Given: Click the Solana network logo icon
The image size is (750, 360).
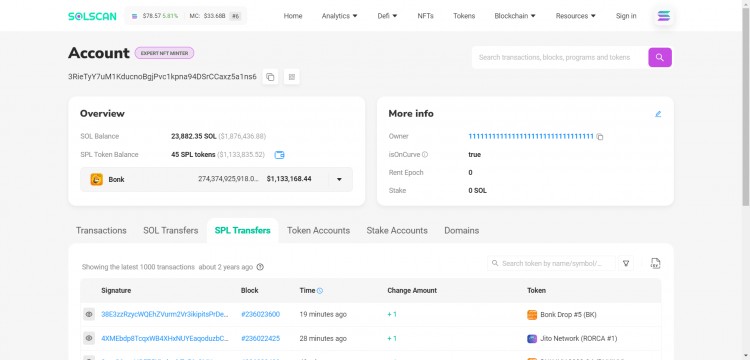Looking at the screenshot, I should click(664, 16).
